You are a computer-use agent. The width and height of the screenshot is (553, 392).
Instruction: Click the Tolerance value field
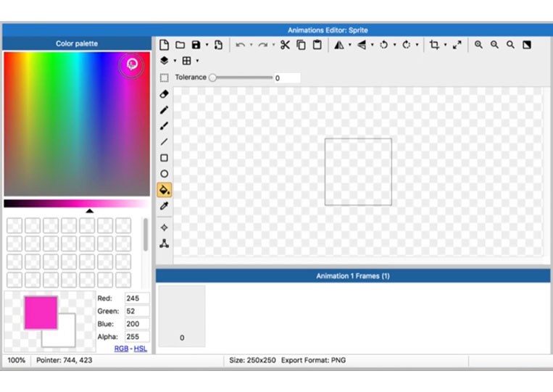tap(287, 78)
